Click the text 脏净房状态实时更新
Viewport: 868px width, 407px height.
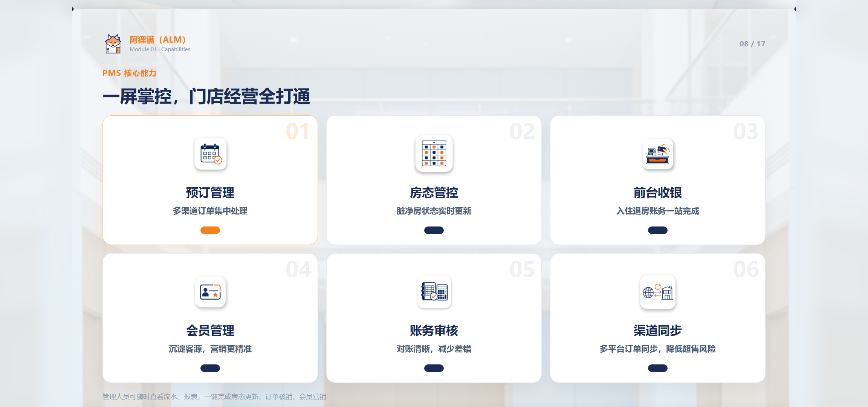click(x=434, y=211)
